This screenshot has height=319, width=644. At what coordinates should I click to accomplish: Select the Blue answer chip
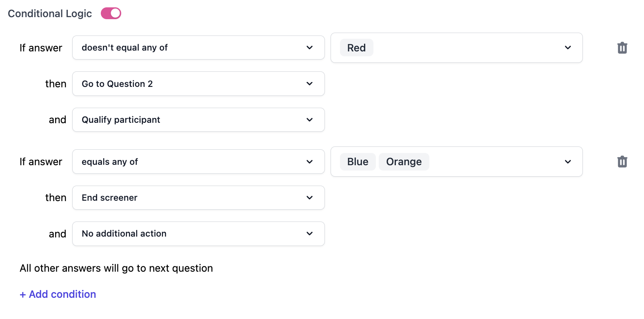tap(358, 162)
